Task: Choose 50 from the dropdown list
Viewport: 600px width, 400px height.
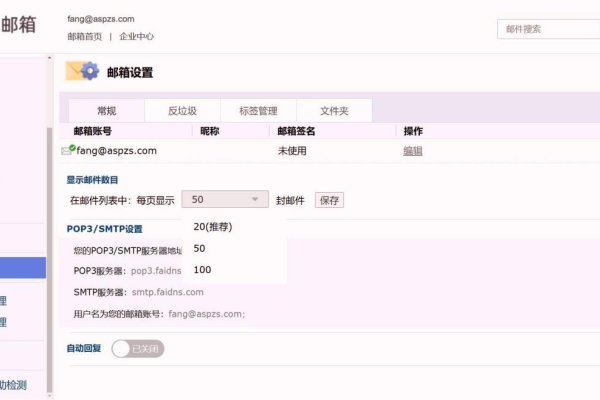Action: coord(199,248)
